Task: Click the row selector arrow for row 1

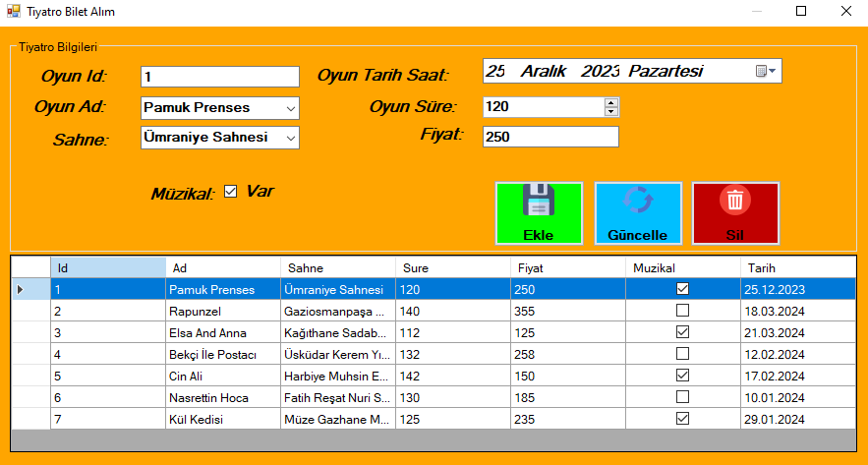Action: click(21, 290)
